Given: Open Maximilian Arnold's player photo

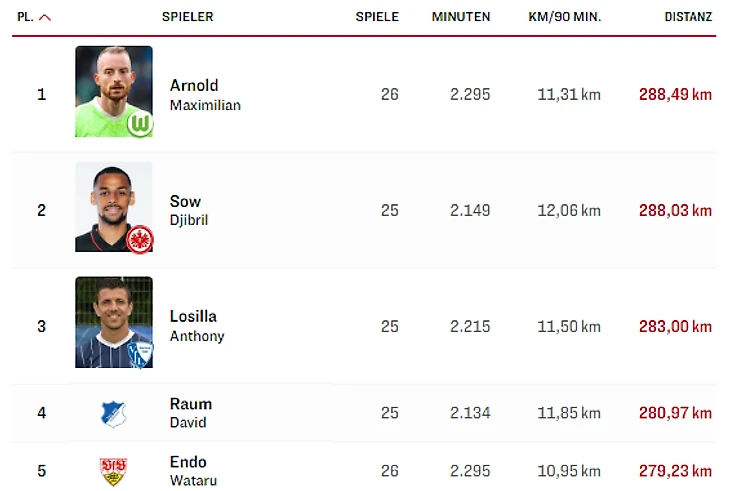Looking at the screenshot, I should (113, 91).
